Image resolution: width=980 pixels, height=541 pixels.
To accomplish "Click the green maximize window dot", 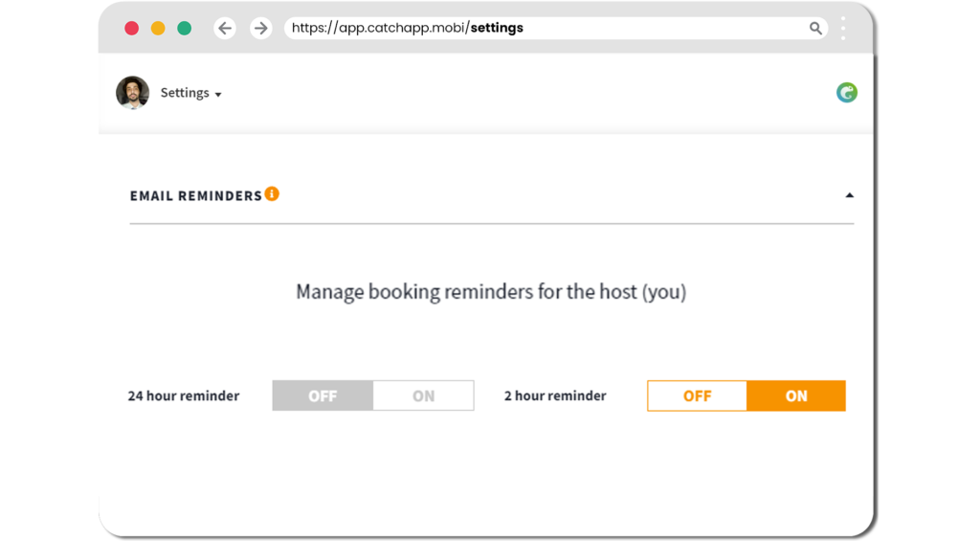I will 185,28.
